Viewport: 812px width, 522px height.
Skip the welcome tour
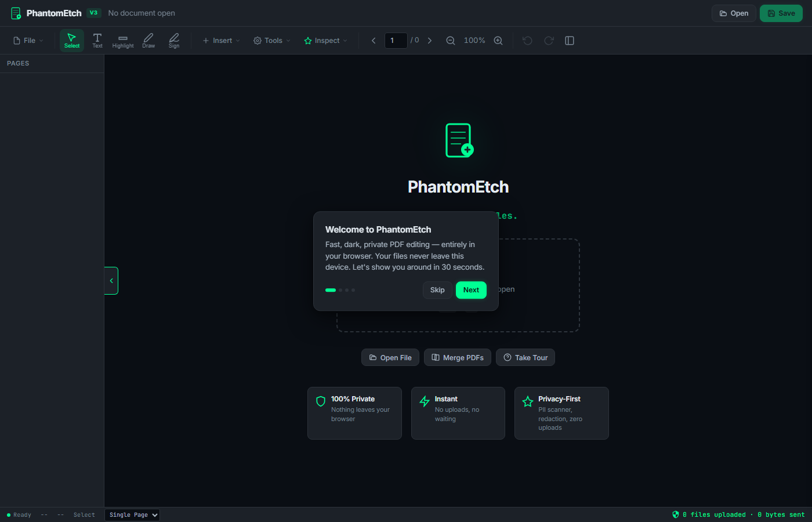coord(437,290)
